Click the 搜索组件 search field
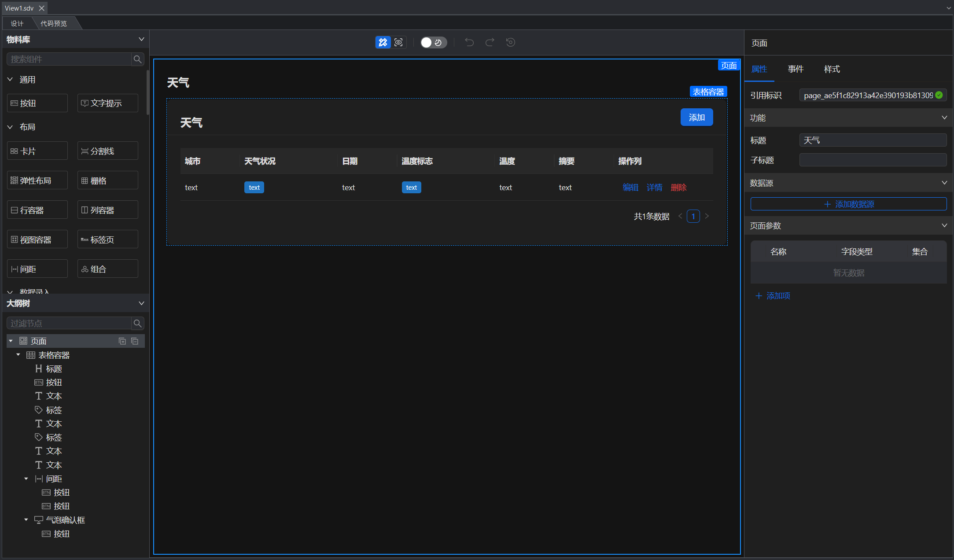954x560 pixels. click(x=69, y=59)
